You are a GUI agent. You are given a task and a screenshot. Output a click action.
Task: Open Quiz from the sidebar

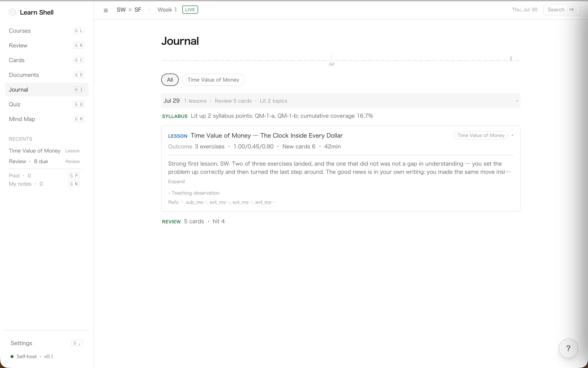(47, 104)
